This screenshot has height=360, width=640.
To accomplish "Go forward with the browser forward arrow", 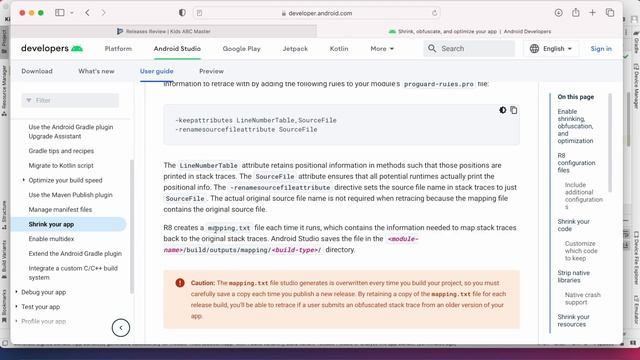I will pyautogui.click(x=103, y=13).
